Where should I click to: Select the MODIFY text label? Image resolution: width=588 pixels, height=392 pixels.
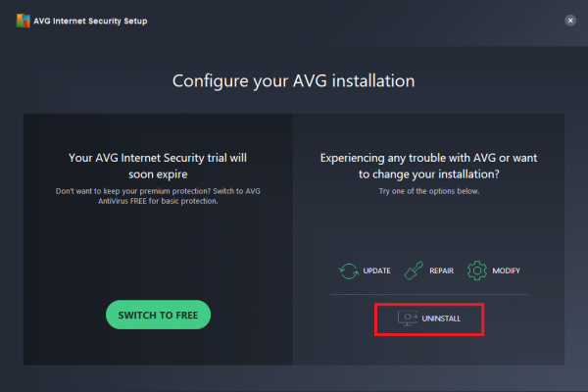click(x=507, y=270)
